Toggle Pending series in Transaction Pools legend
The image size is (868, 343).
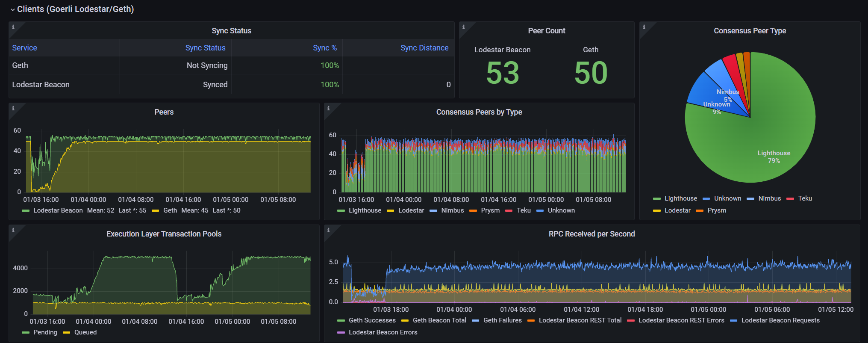(45, 332)
